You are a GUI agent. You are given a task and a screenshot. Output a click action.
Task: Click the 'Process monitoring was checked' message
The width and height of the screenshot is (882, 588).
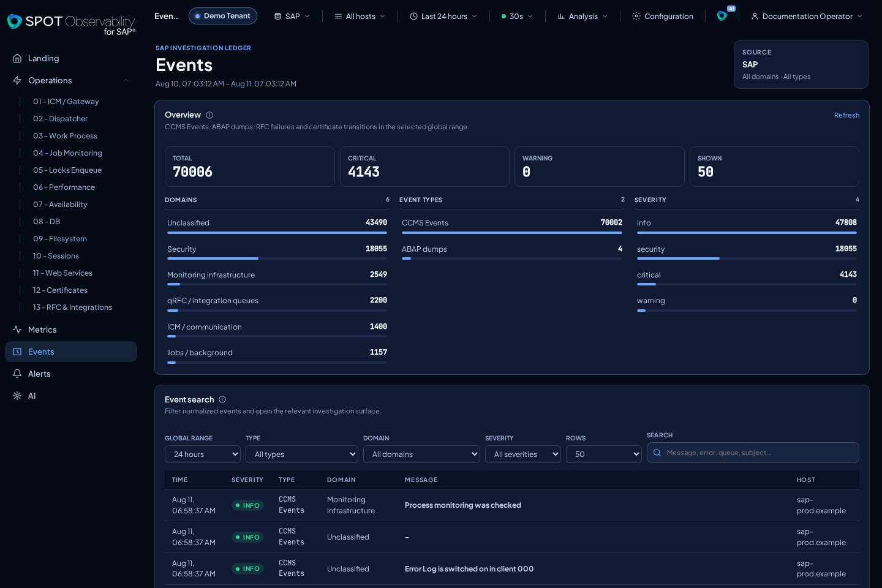click(463, 505)
